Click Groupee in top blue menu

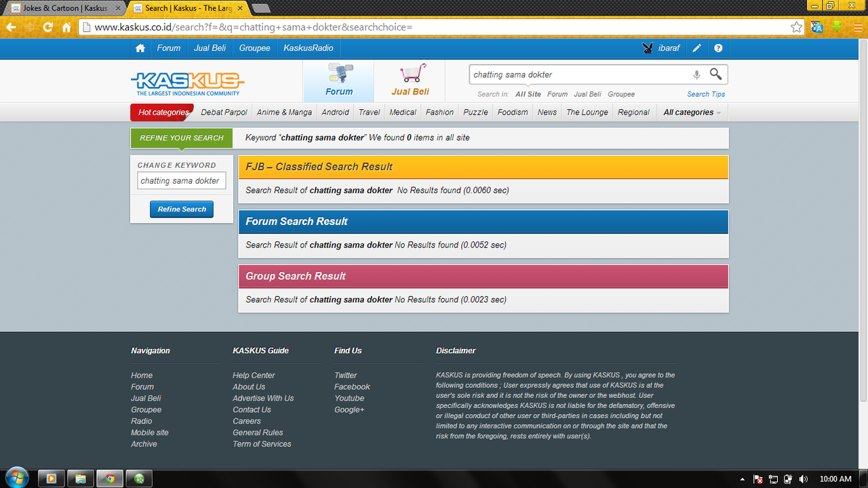tap(255, 48)
